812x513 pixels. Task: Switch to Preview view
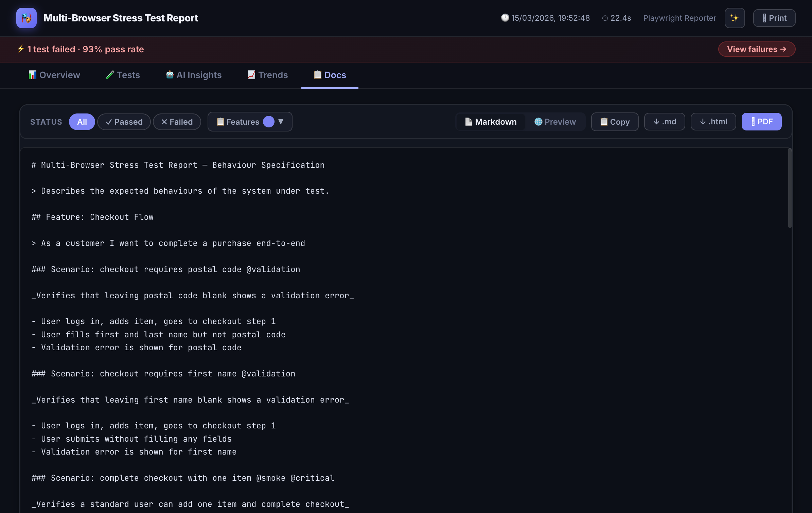(x=555, y=122)
